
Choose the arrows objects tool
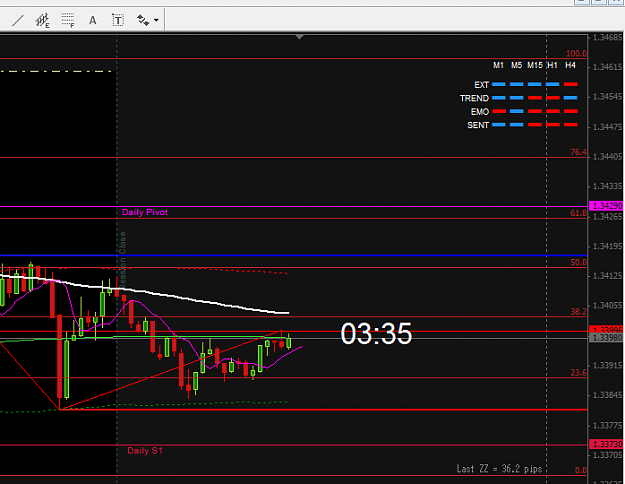coord(143,20)
